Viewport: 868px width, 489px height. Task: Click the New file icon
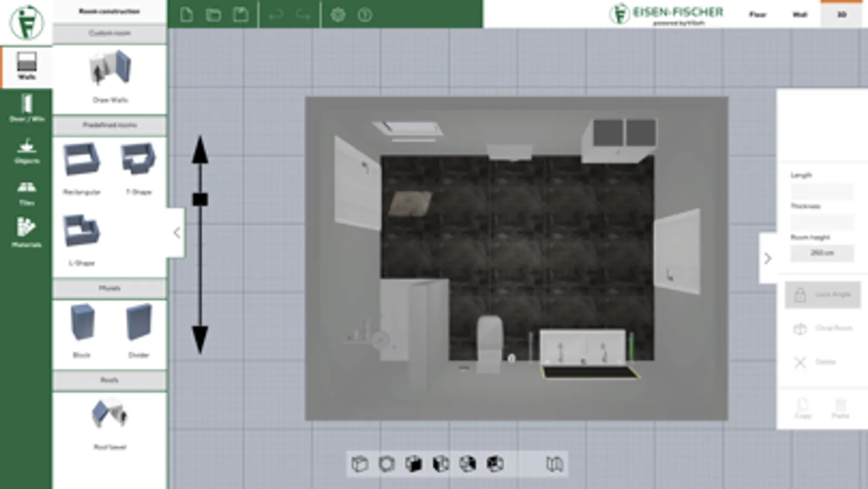186,15
